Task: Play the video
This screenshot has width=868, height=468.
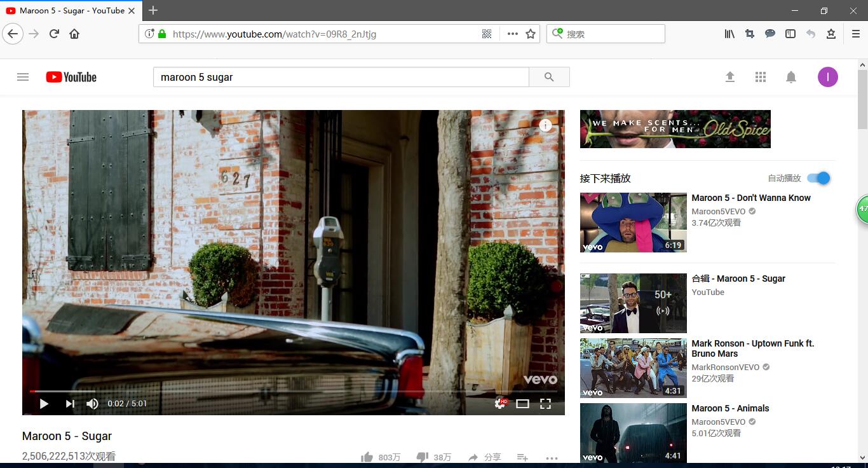Action: (x=44, y=404)
